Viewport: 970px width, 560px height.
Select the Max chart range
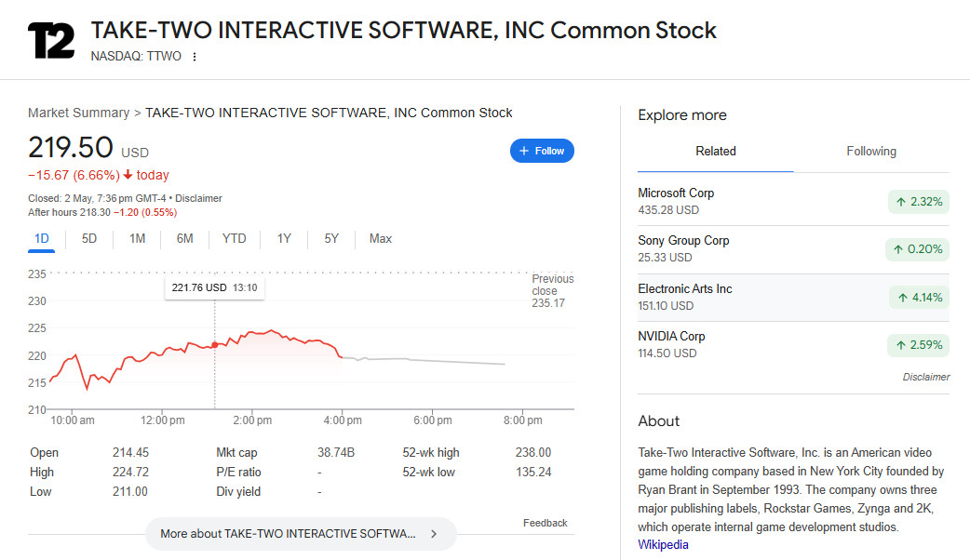click(x=380, y=239)
